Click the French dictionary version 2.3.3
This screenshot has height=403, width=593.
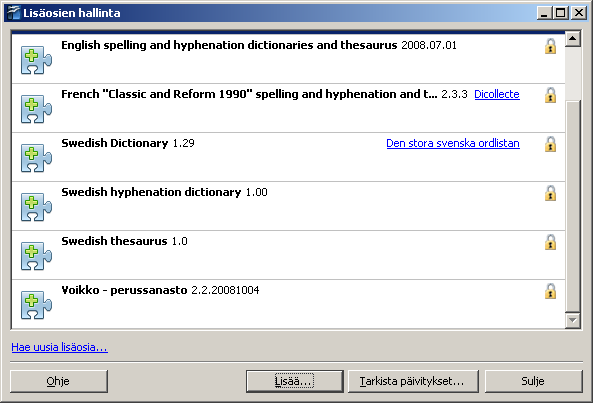click(454, 94)
